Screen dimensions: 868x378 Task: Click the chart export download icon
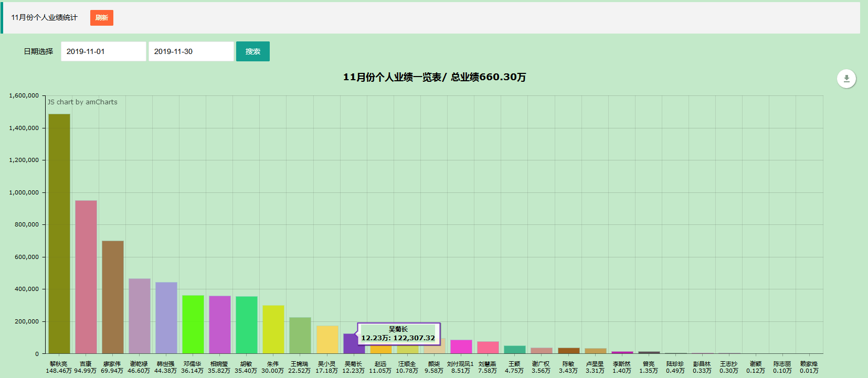(846, 79)
